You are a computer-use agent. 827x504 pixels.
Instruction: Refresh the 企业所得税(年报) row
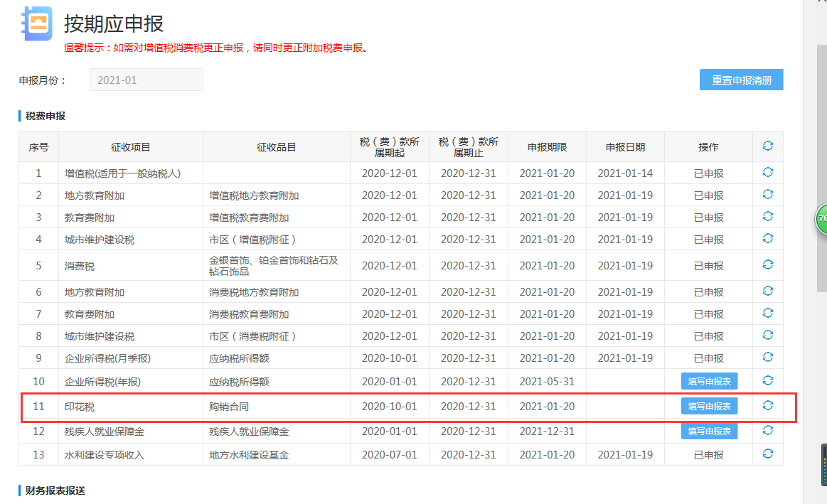(767, 380)
